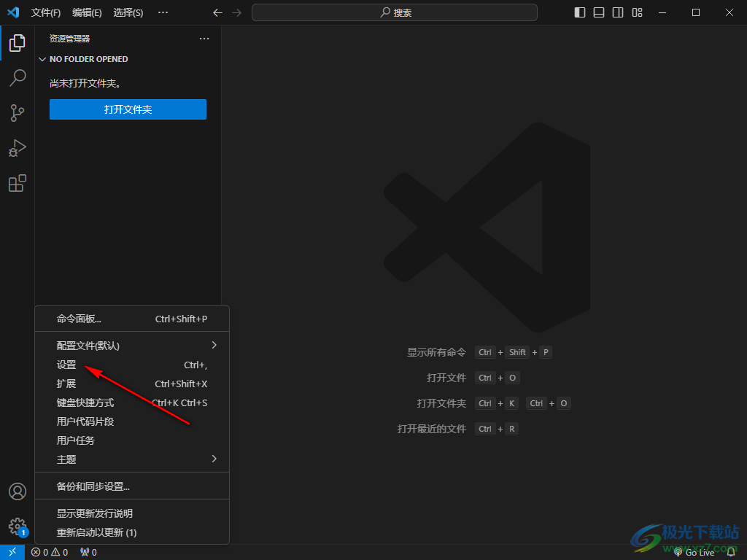Screen dimensions: 747x560
Task: Open the notifications bell icon
Action: point(731,552)
